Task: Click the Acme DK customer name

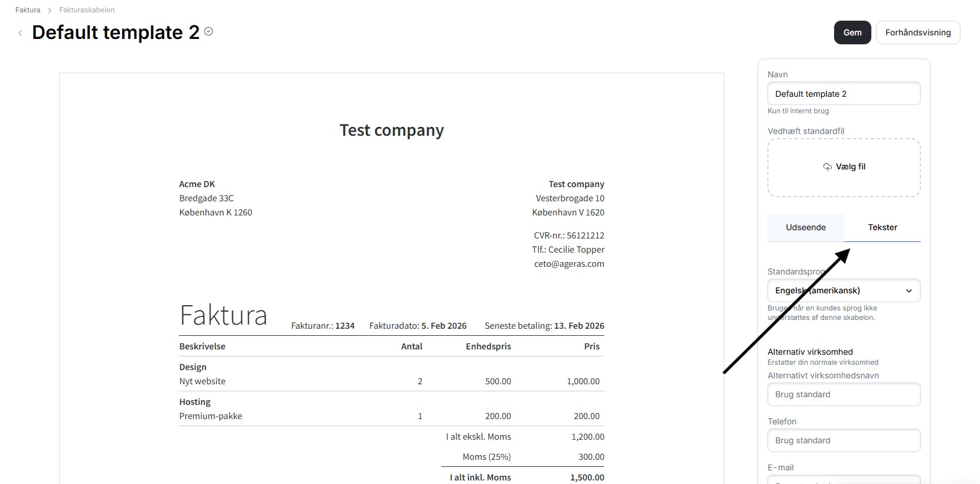Action: pos(197,184)
